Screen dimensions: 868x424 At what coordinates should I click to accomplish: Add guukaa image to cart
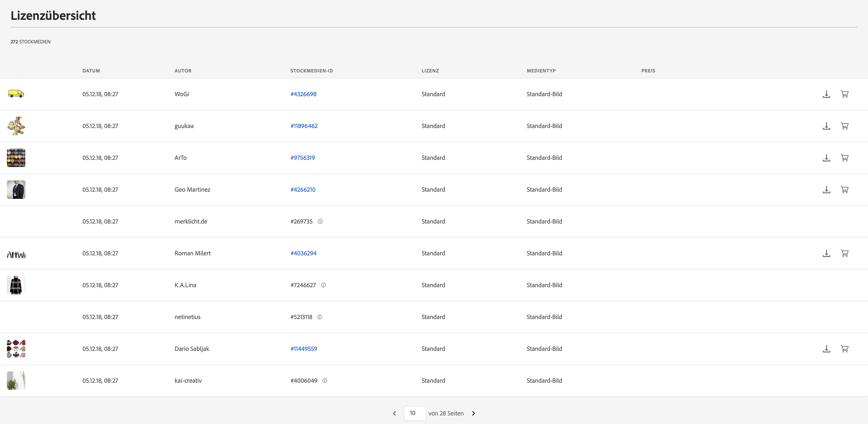pos(845,126)
